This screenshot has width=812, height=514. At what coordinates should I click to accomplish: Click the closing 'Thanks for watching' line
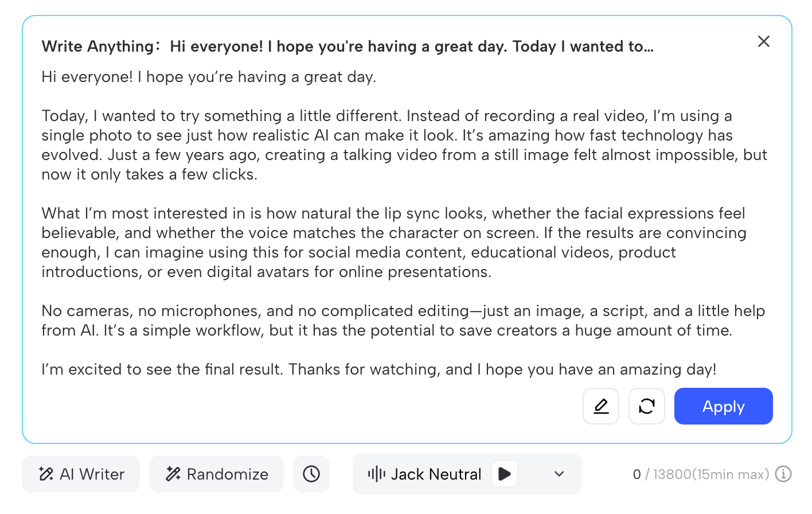(x=379, y=369)
